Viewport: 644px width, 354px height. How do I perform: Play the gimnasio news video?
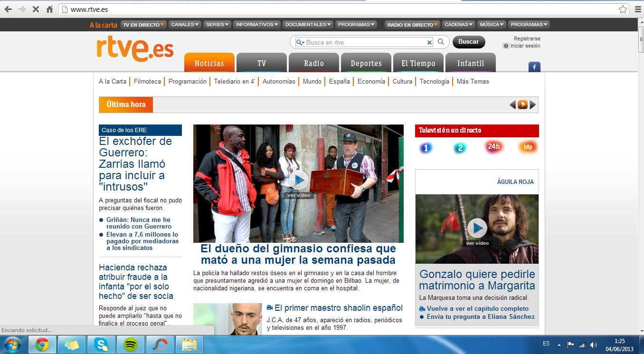click(298, 181)
